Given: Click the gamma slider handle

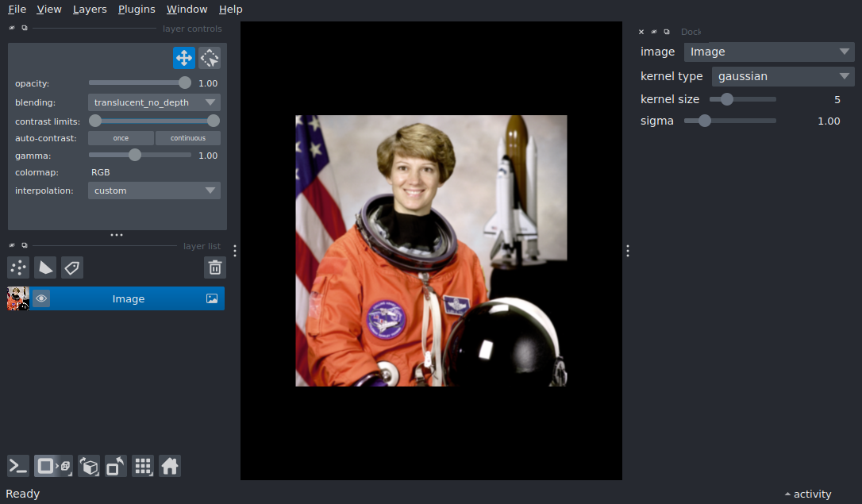Looking at the screenshot, I should 135,156.
